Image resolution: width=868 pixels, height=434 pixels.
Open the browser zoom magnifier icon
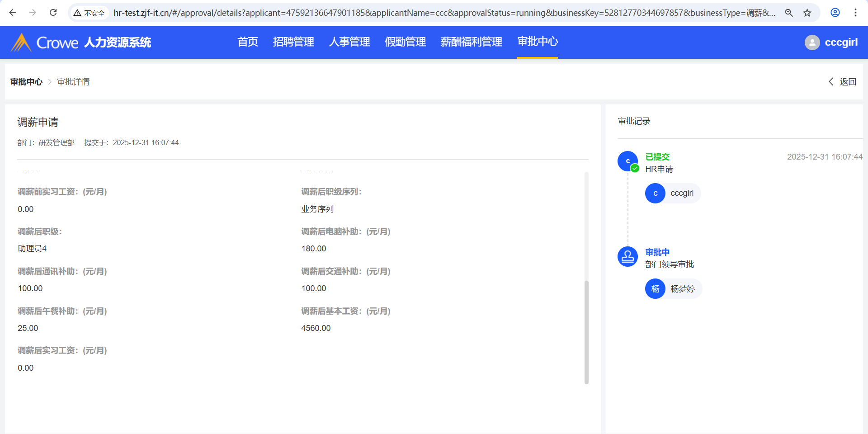pos(789,13)
